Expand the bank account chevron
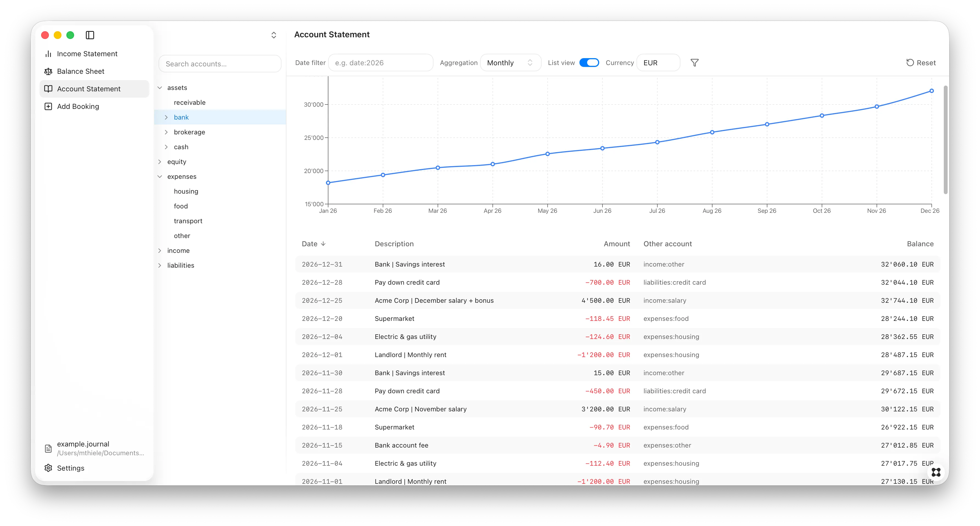980x526 pixels. pos(166,117)
